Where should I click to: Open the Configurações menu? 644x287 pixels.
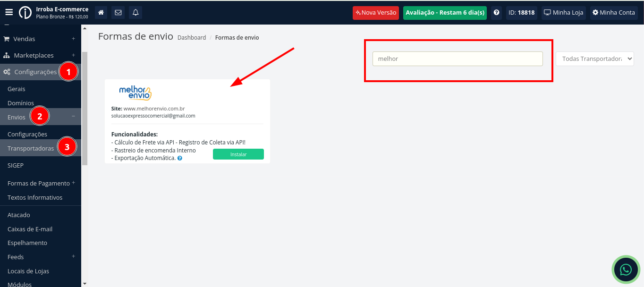click(x=41, y=72)
